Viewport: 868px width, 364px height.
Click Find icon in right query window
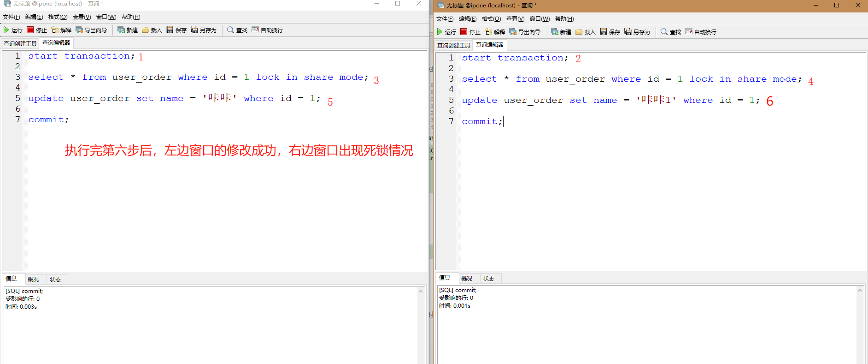click(664, 32)
